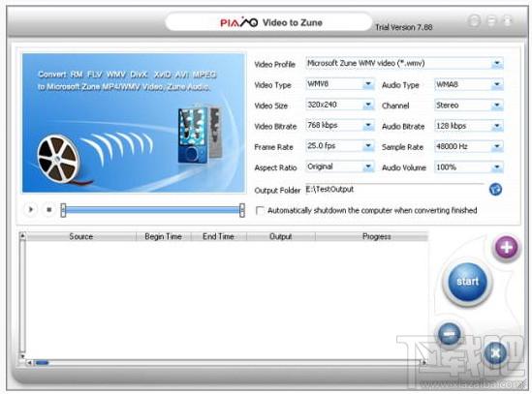This screenshot has width=532, height=394.
Task: Click the Begin Time column header
Action: (163, 236)
